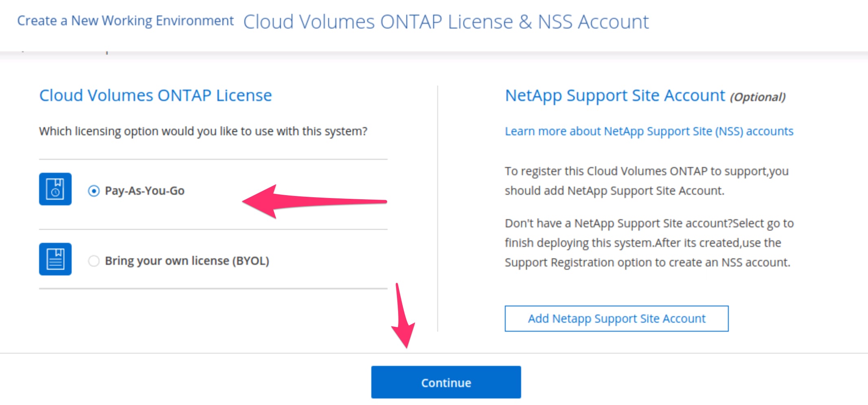Viewport: 868px width, 405px height.
Task: Click the To register this Cloud Volumes paragraph
Action: coord(647,181)
